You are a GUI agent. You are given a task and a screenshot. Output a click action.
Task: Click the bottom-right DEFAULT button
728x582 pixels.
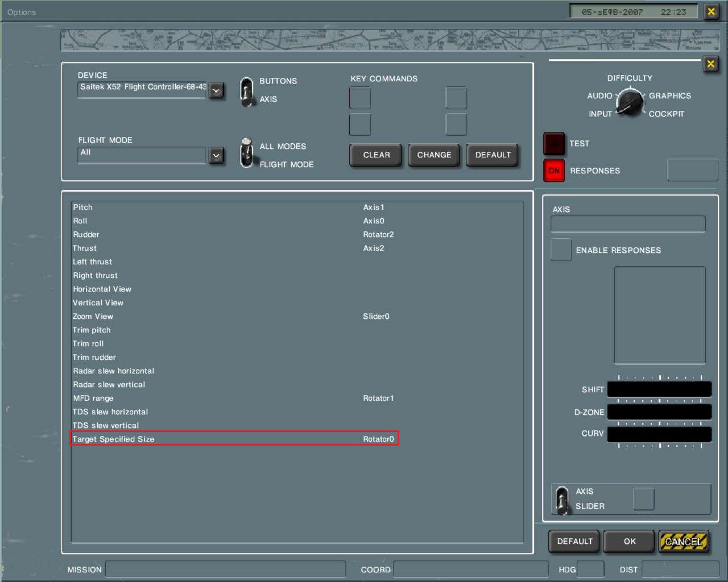574,542
